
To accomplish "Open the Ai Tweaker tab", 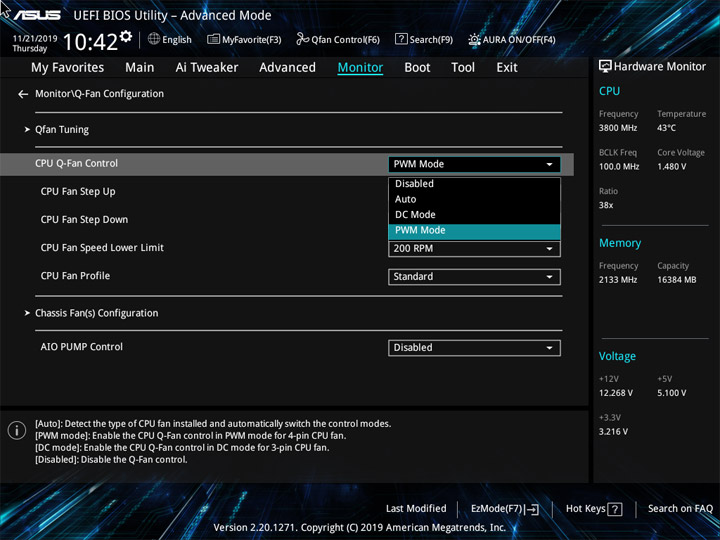I will click(207, 68).
